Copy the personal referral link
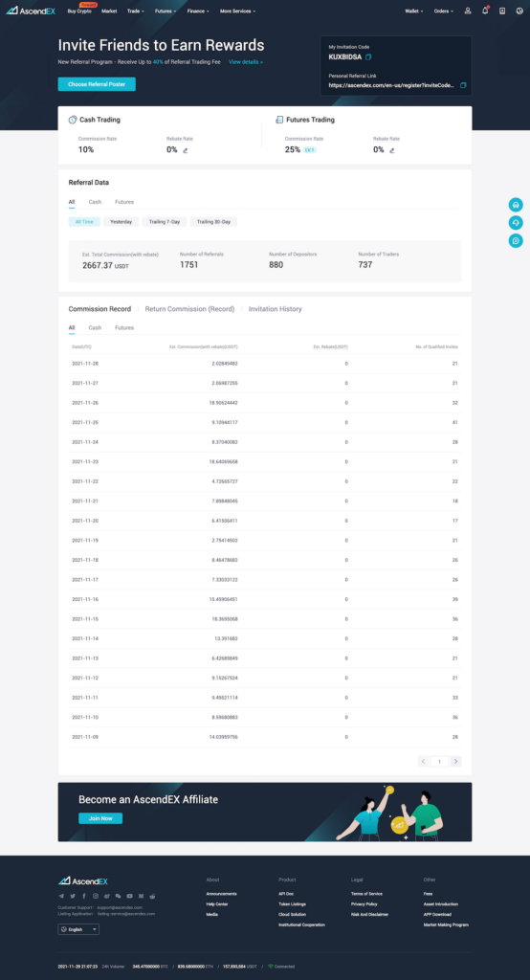 pos(463,85)
